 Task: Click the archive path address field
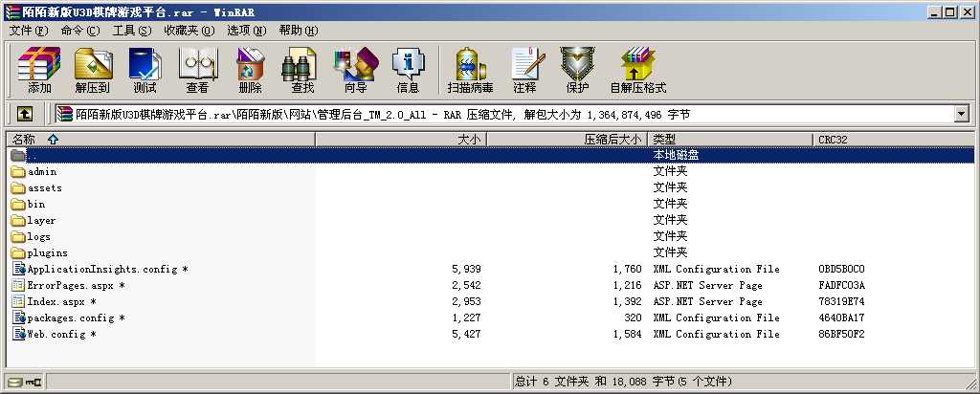[x=503, y=114]
